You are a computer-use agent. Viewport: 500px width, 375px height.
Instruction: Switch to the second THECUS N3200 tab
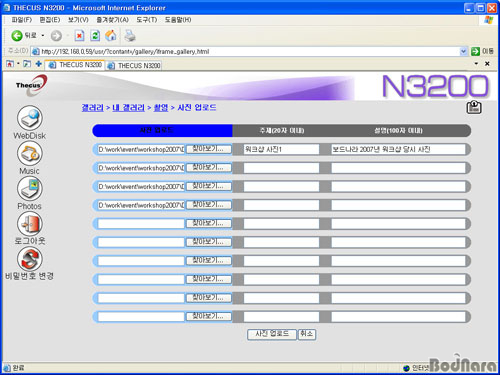pos(134,65)
